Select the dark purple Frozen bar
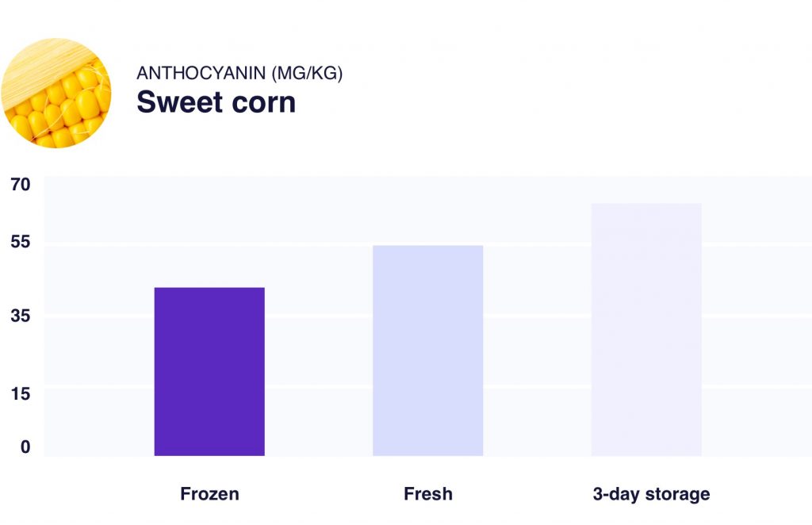Image resolution: width=812 pixels, height=525 pixels. [x=209, y=371]
